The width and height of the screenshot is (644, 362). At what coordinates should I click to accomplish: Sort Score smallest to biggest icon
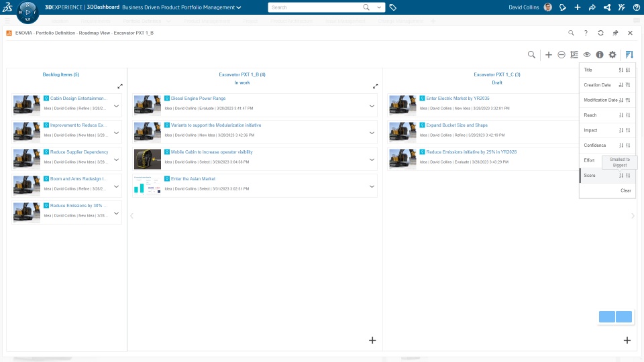[x=621, y=176]
